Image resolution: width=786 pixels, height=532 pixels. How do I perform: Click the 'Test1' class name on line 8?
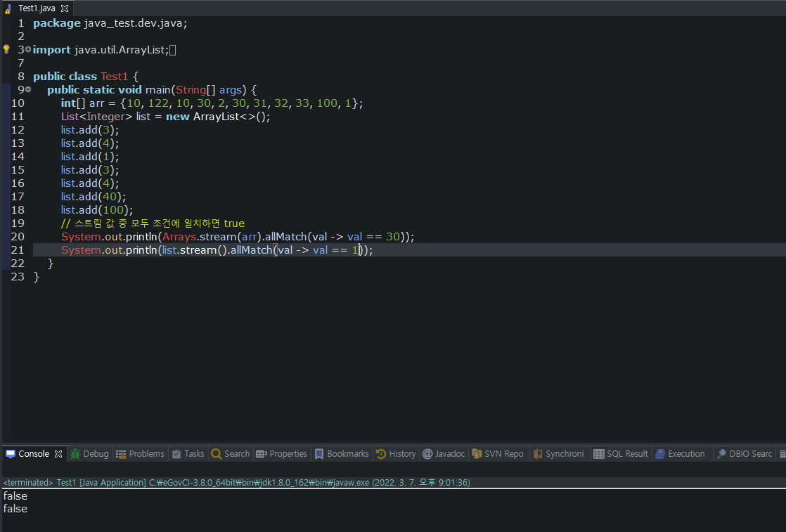(115, 76)
